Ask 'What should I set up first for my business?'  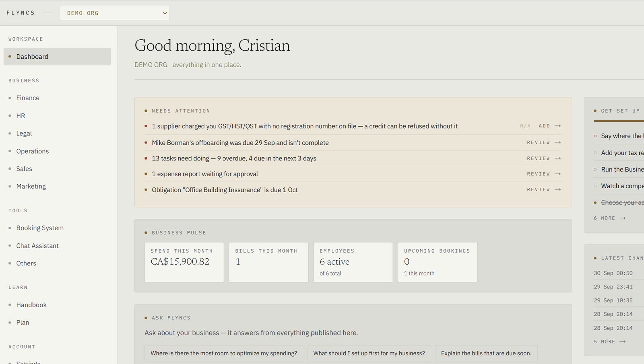coord(369,353)
